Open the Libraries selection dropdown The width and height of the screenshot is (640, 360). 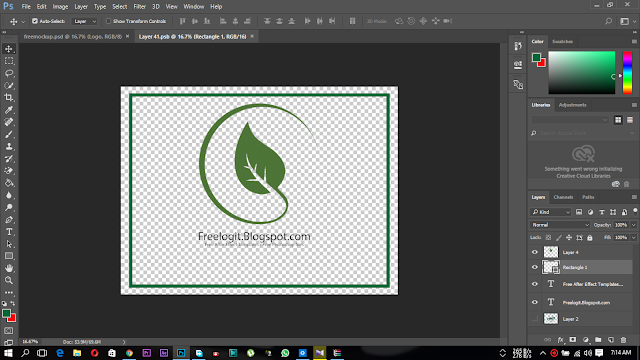[x=570, y=120]
